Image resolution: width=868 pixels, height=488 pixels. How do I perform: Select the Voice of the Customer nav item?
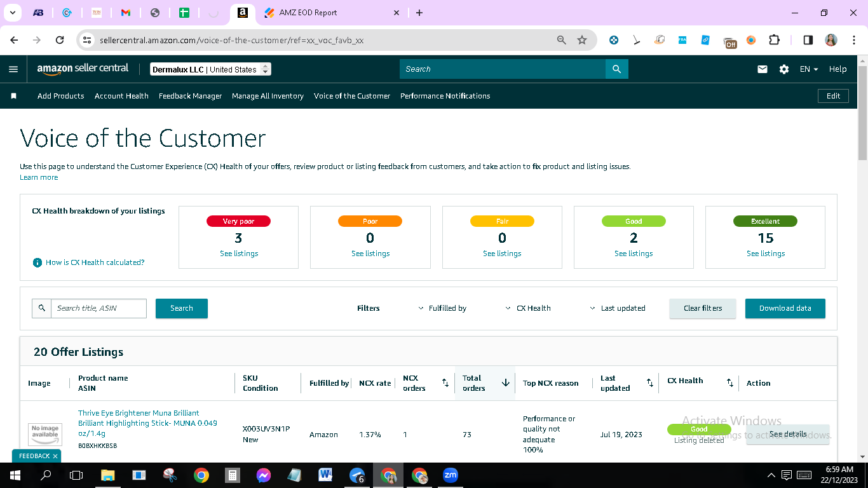352,96
